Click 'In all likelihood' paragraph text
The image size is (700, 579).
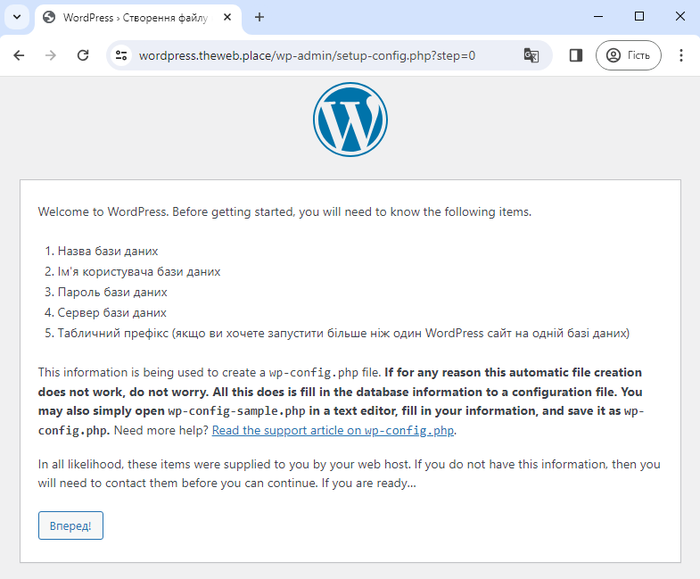click(x=349, y=473)
